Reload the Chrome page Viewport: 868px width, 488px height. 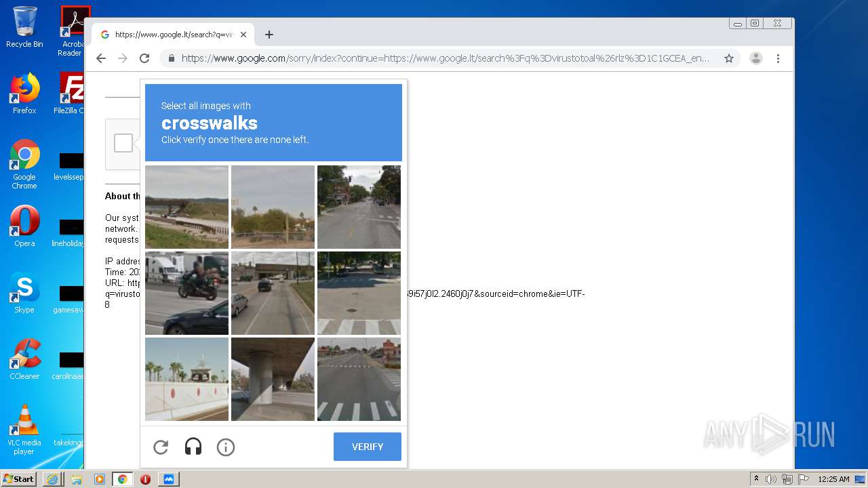tap(144, 58)
